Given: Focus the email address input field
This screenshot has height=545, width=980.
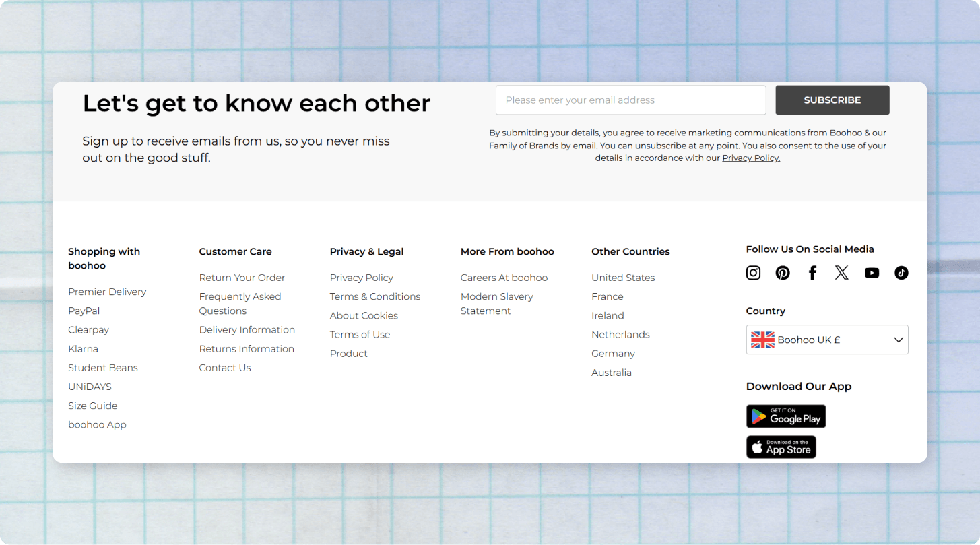Looking at the screenshot, I should [x=630, y=100].
